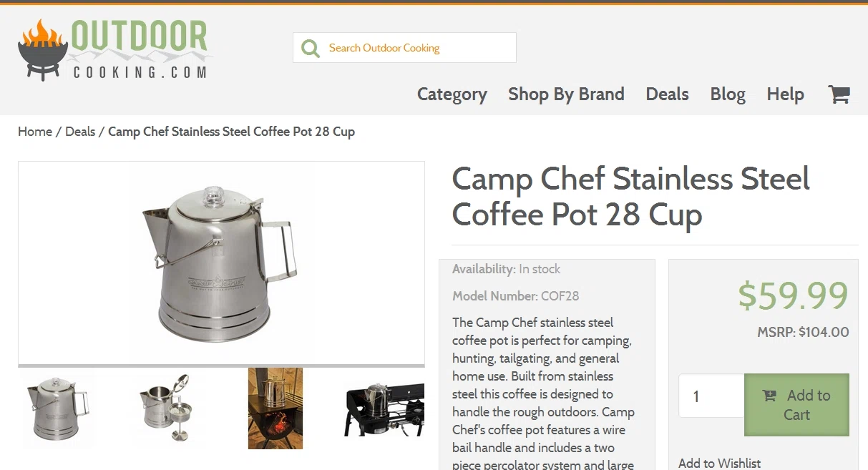Open the Shop By Brand menu
This screenshot has width=868, height=470.
click(x=566, y=94)
